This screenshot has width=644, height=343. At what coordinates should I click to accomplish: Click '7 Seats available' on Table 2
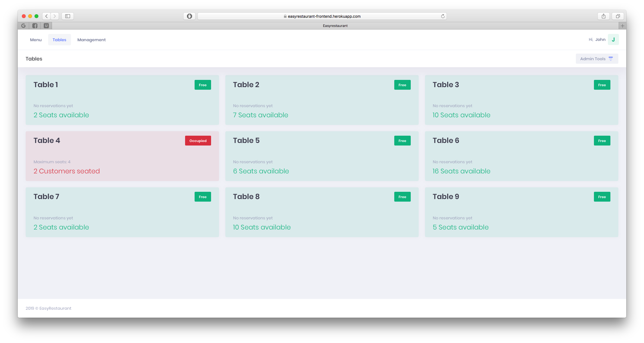pos(261,115)
